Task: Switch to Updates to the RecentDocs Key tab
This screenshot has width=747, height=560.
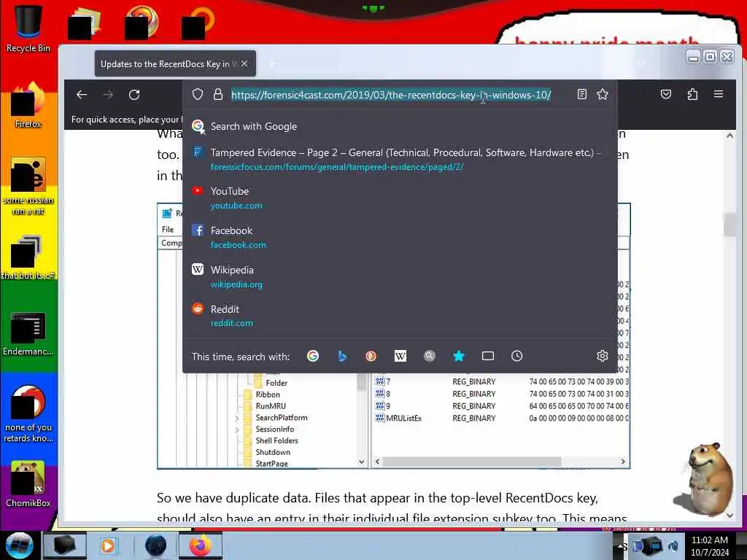Action: tap(175, 64)
